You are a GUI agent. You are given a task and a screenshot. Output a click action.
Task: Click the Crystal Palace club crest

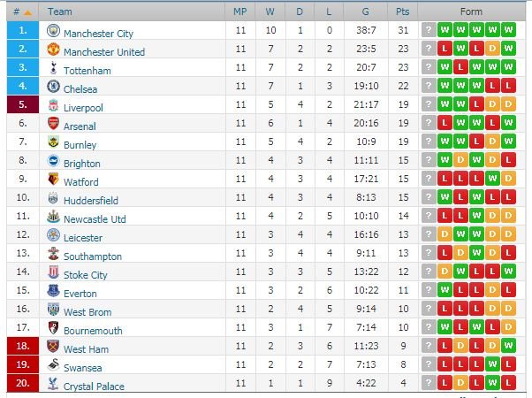(x=53, y=384)
